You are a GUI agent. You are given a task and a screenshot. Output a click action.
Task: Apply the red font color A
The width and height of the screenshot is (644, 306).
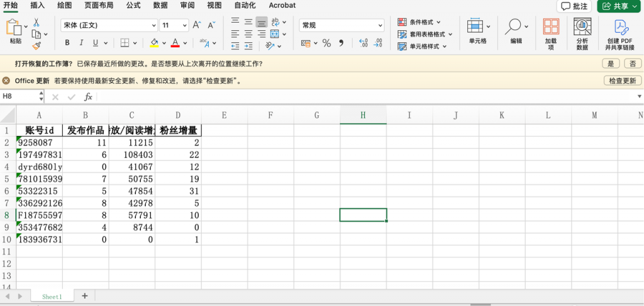point(175,43)
